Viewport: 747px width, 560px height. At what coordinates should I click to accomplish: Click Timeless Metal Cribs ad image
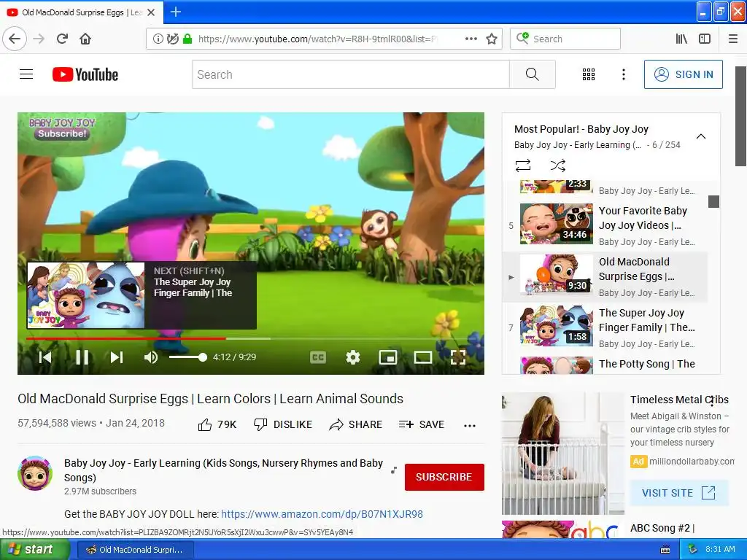562,454
